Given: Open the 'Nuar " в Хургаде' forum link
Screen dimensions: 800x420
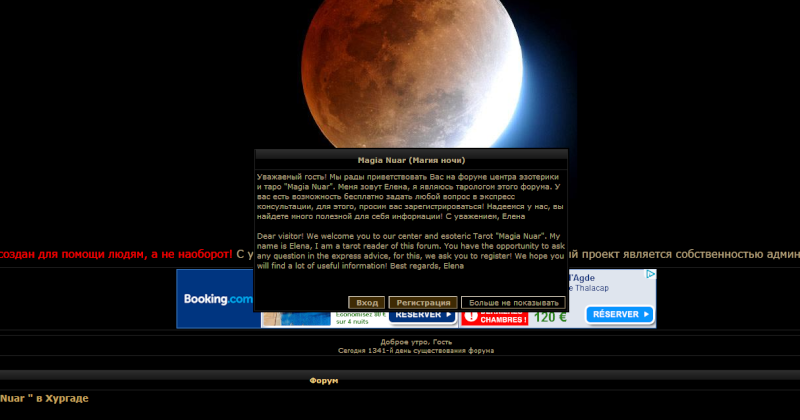Looking at the screenshot, I should (x=44, y=399).
